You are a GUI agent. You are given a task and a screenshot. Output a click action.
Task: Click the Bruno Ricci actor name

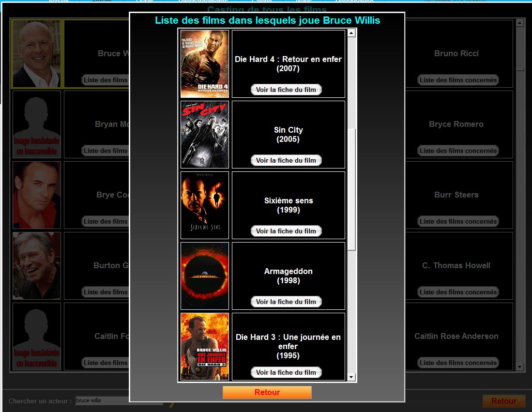456,54
